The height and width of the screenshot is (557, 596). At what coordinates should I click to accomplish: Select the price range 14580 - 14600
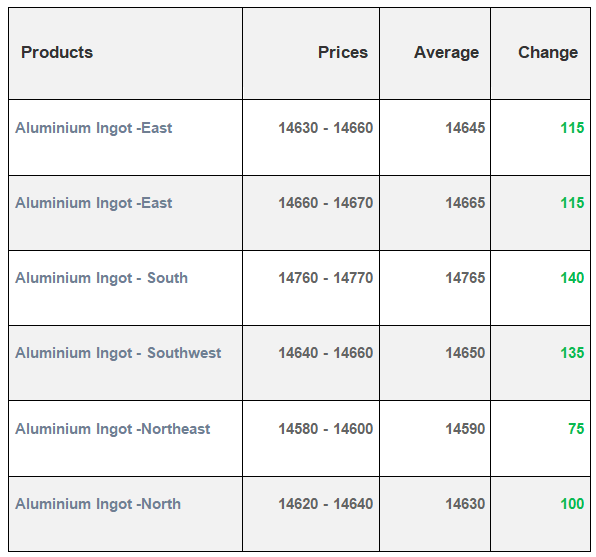coord(326,429)
